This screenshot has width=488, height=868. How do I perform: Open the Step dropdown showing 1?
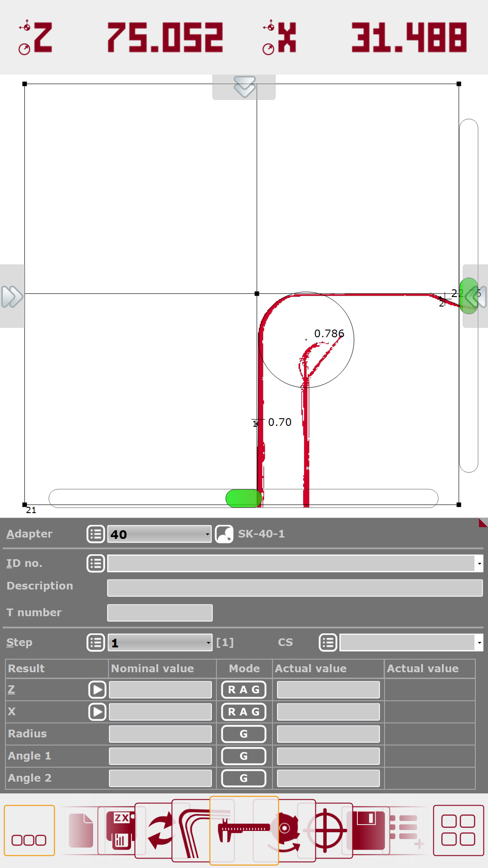coord(160,643)
